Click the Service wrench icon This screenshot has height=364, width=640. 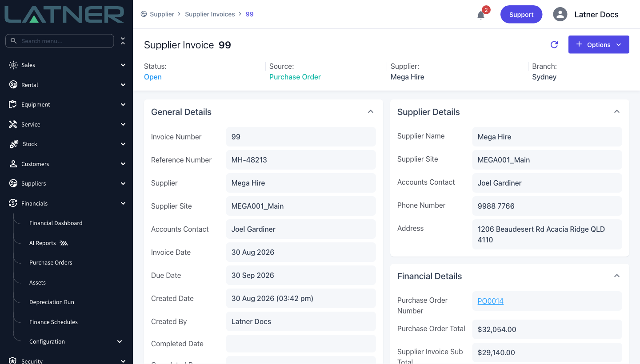tap(13, 124)
